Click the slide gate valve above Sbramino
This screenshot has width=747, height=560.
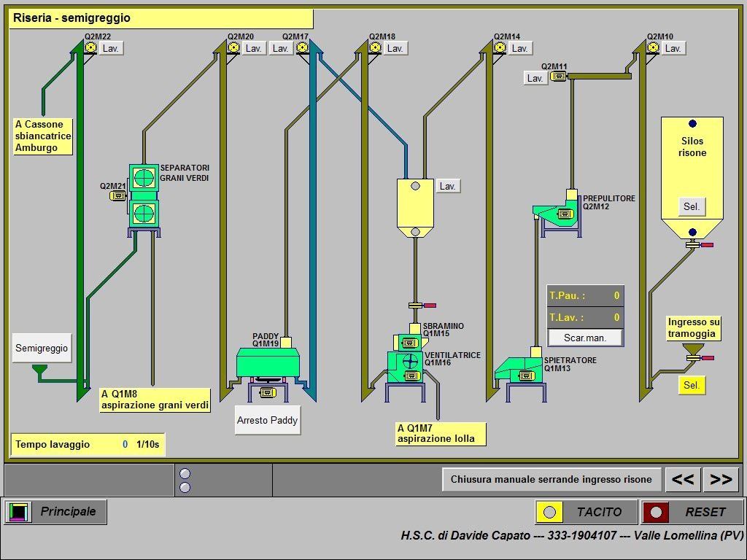point(422,306)
